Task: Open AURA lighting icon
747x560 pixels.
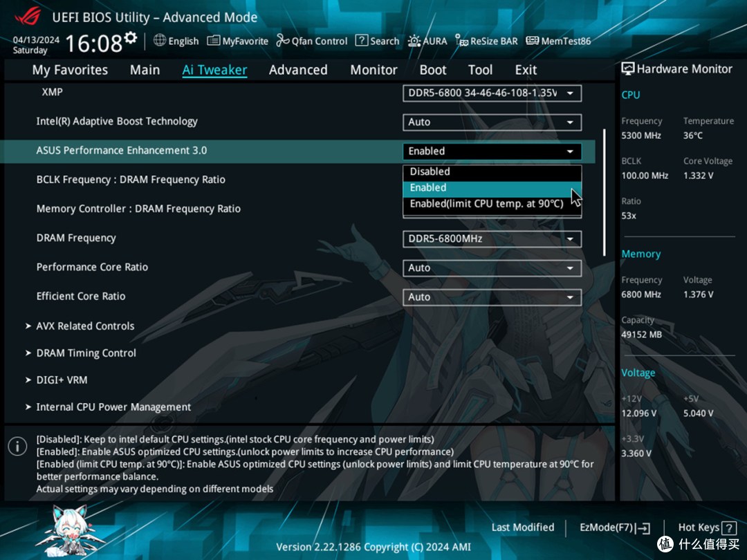Action: point(414,41)
